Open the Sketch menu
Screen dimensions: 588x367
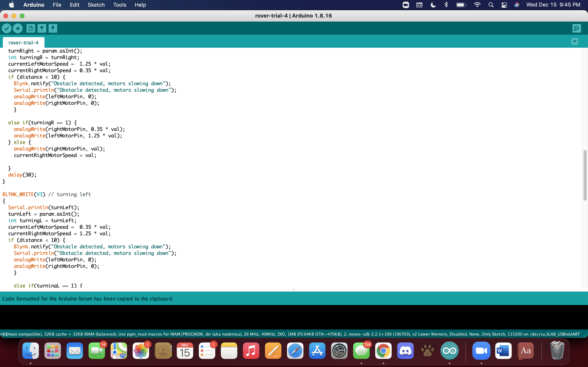pyautogui.click(x=96, y=5)
